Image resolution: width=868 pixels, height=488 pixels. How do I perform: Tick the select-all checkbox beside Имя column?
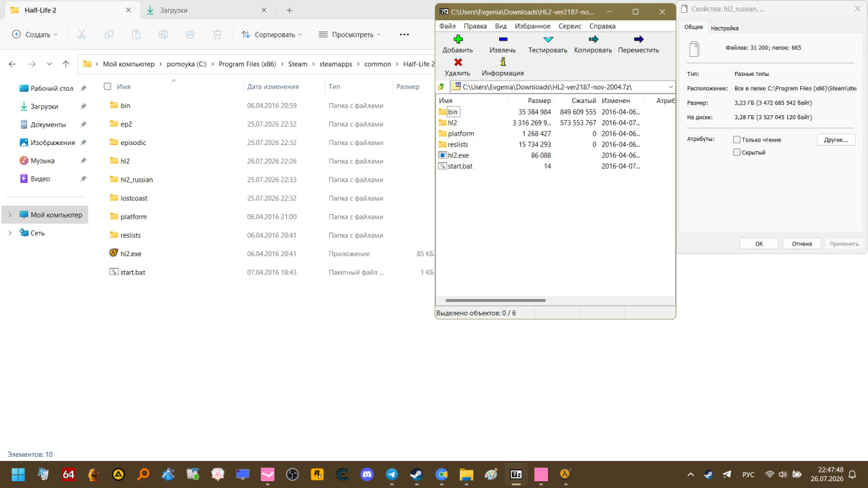[107, 87]
